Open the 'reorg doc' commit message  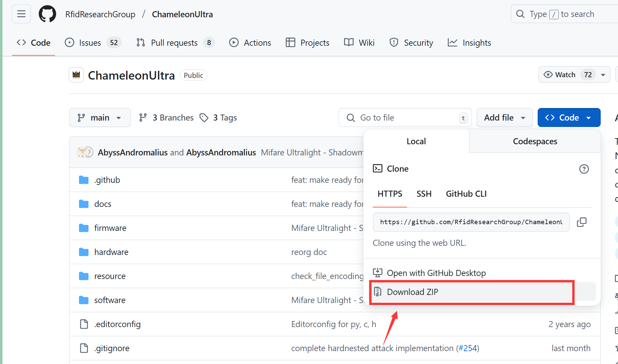[309, 252]
